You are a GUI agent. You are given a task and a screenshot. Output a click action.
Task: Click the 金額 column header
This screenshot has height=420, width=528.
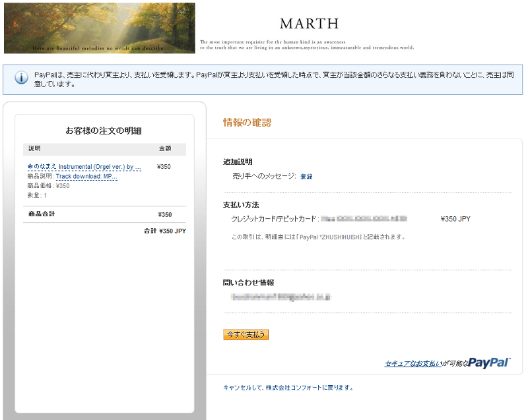165,148
